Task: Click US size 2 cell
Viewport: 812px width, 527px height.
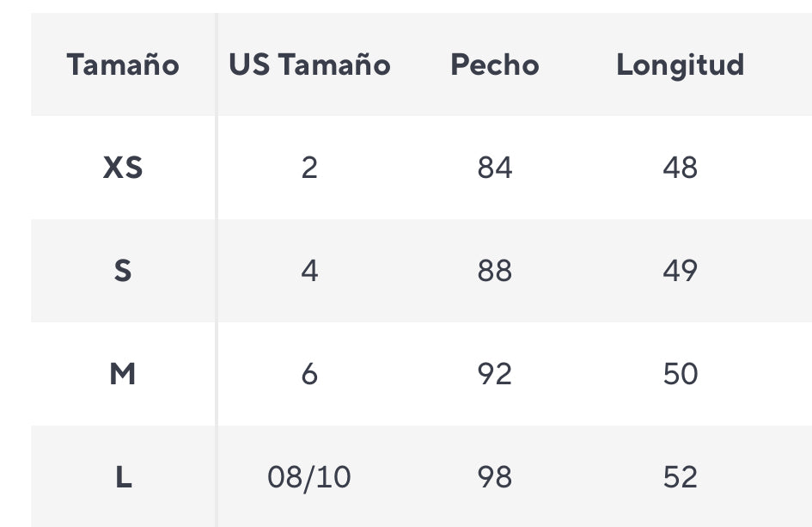Action: (309, 168)
